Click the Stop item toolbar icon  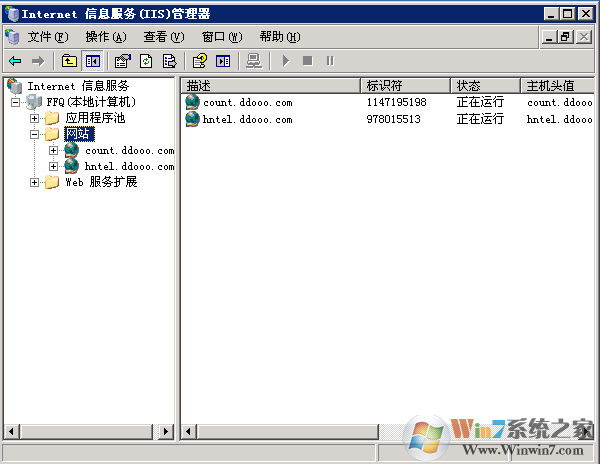point(307,61)
